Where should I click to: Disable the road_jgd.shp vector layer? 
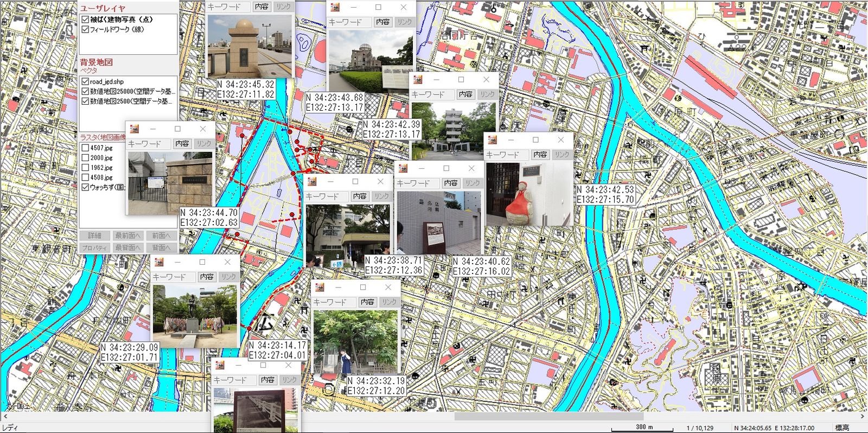[x=85, y=81]
